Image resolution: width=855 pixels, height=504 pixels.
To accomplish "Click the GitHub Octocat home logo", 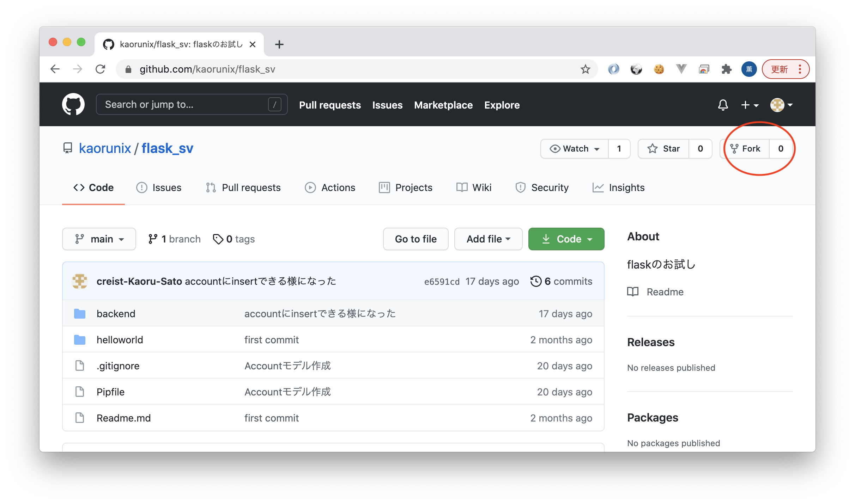I will [x=73, y=105].
